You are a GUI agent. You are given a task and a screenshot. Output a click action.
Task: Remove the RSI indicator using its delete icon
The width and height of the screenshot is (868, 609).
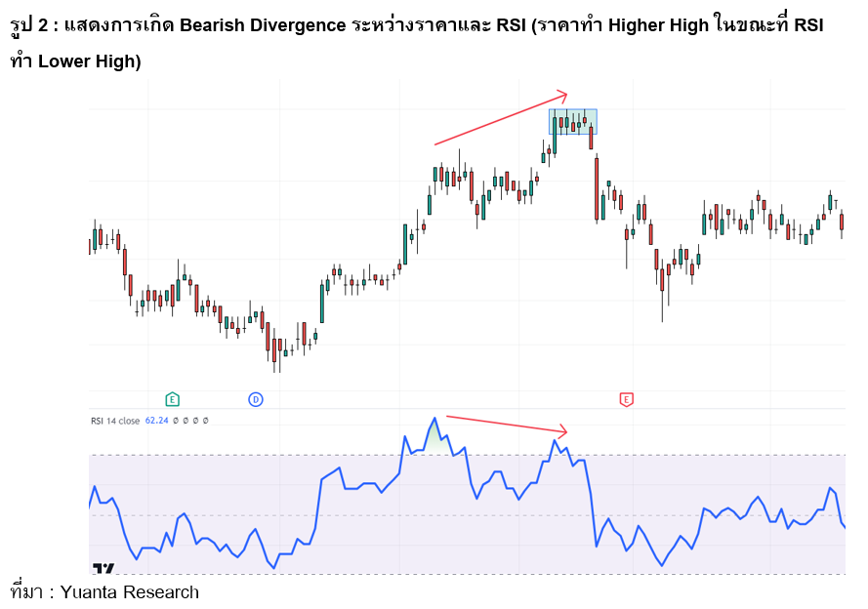click(x=195, y=420)
